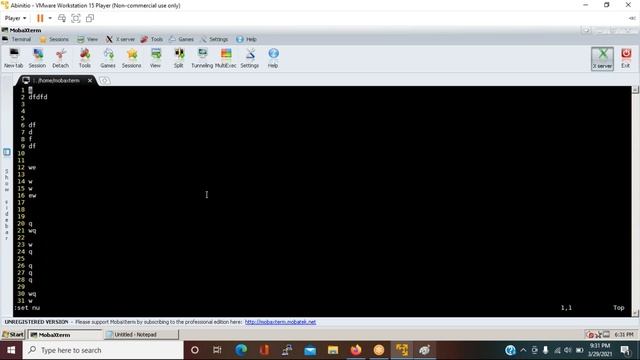Open the Windows Start menu
Screen dimensions: 640x360
pos(11,350)
